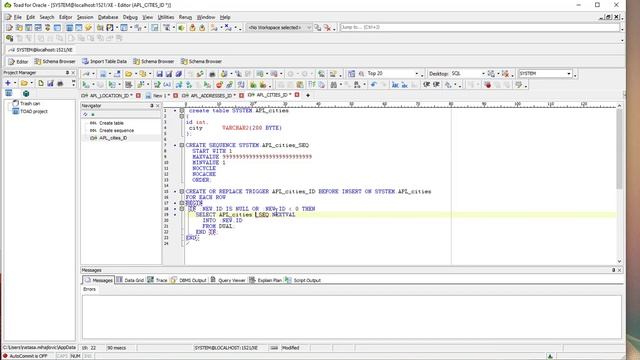This screenshot has height=360, width=640.
Task: Click the printer icon in Project Manager toolbar
Action: click(x=60, y=83)
